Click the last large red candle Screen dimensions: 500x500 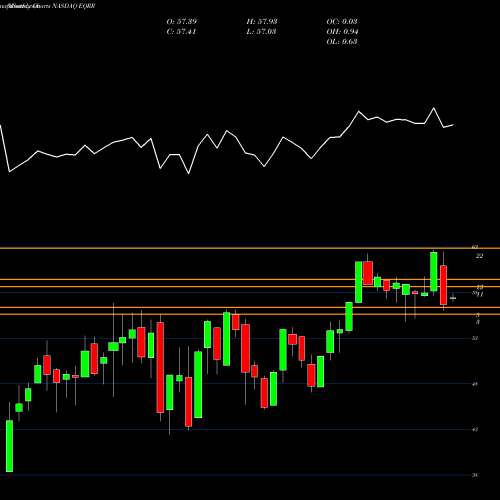[443, 285]
